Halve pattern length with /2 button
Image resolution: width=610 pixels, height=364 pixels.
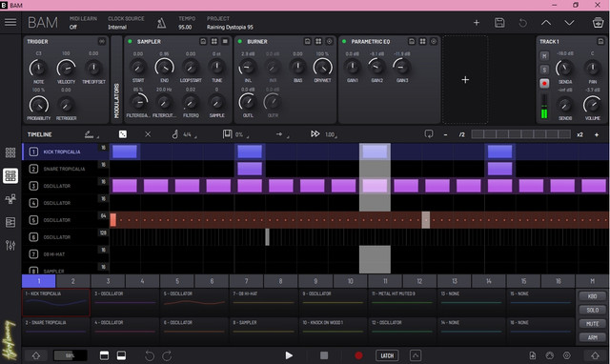pyautogui.click(x=461, y=134)
